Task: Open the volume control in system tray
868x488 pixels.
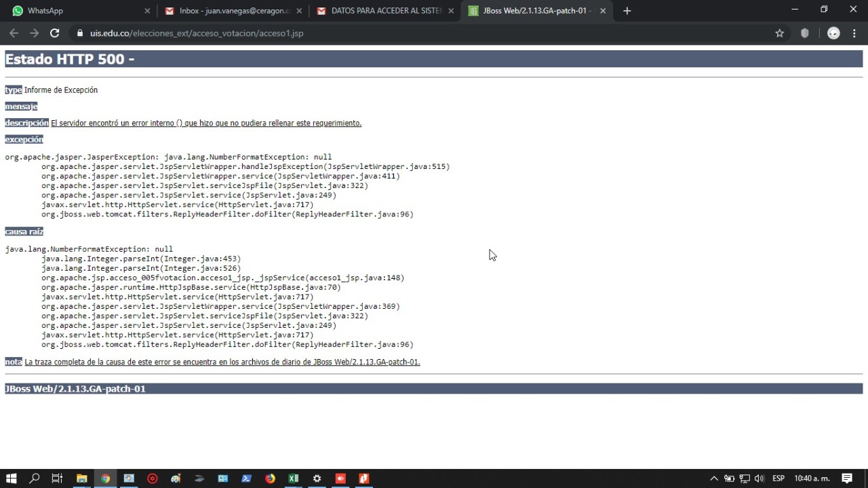Action: [759, 478]
